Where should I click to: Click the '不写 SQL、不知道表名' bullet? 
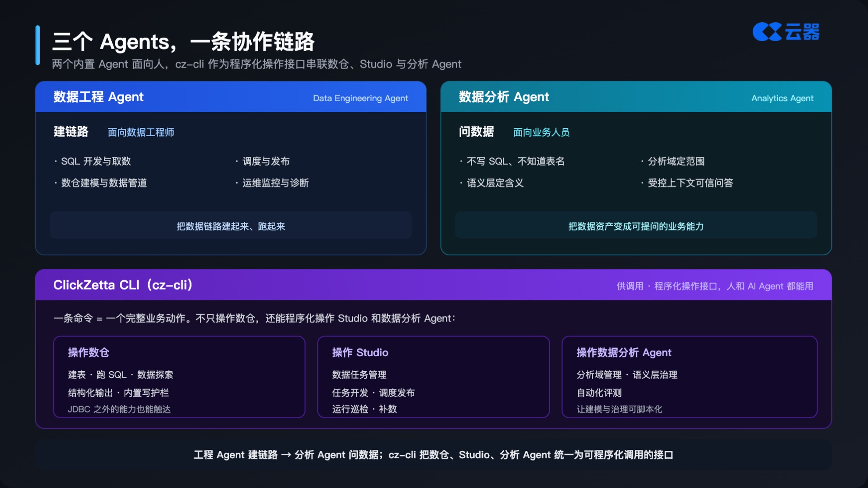click(x=512, y=161)
